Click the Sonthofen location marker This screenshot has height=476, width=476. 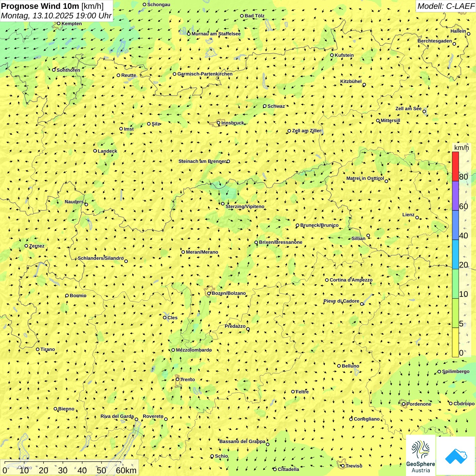click(54, 70)
